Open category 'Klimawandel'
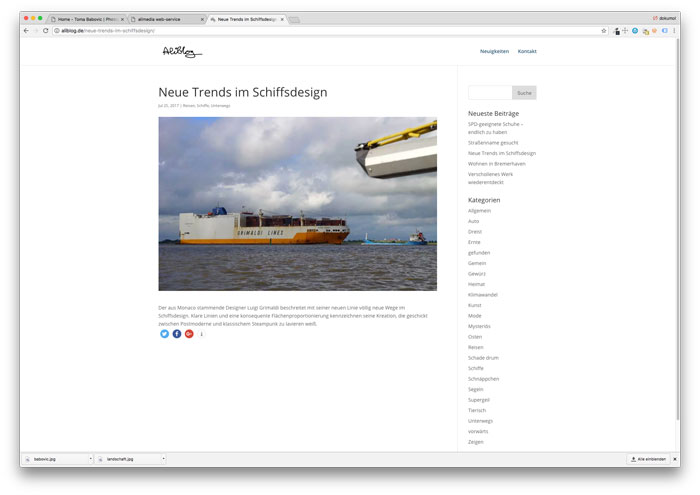The image size is (700, 495). click(x=483, y=295)
